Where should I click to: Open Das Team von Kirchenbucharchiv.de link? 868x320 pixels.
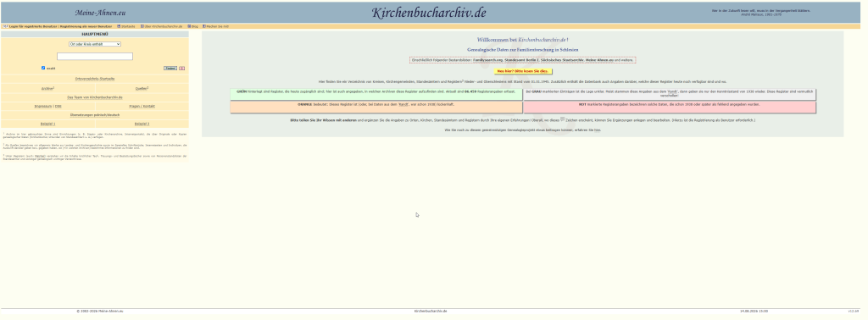click(x=95, y=97)
